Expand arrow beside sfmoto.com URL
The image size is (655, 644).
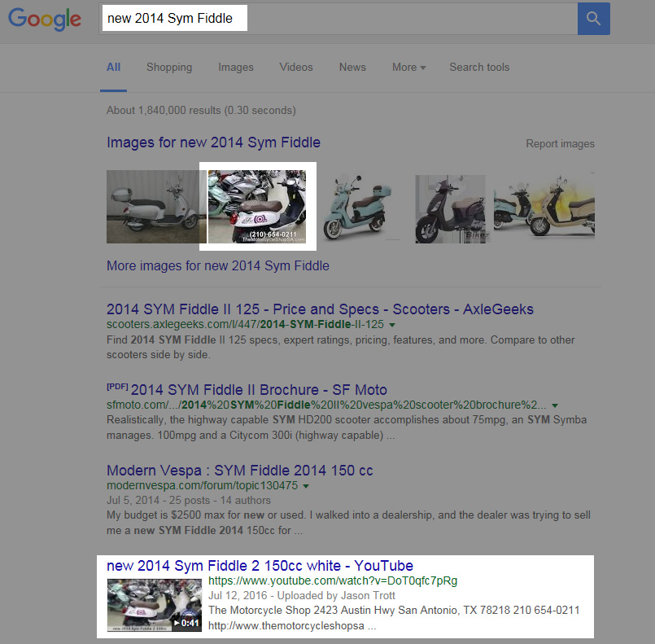(555, 405)
